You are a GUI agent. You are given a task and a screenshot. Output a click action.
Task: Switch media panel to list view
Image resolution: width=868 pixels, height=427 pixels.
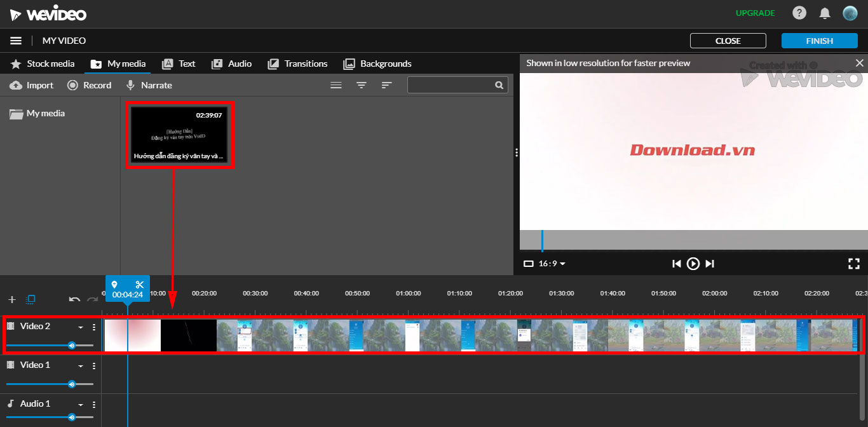[x=336, y=85]
